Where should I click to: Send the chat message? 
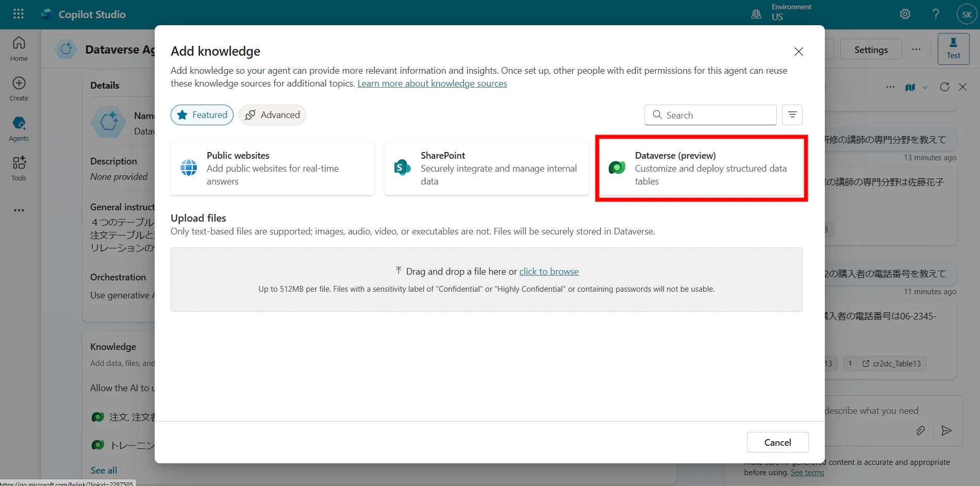946,431
